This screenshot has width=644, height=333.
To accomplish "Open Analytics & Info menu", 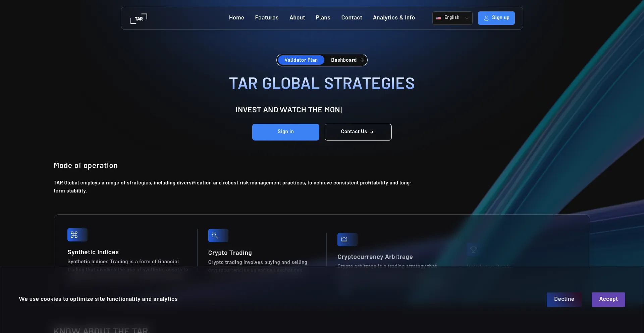I will click(394, 18).
